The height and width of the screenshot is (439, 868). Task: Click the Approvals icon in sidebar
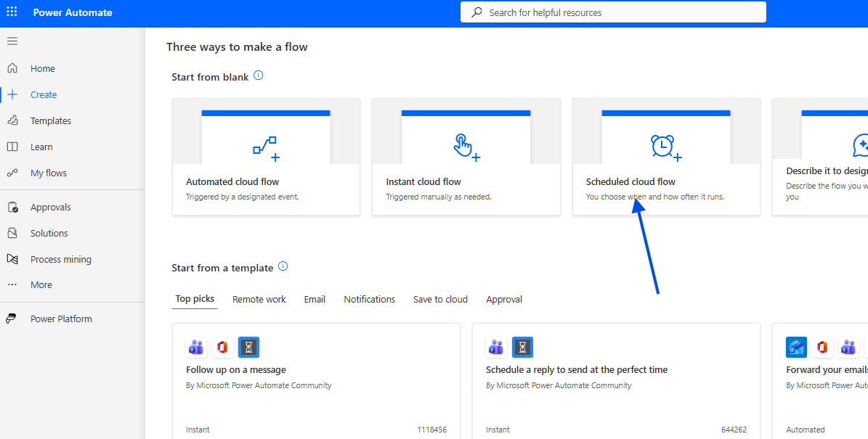tap(12, 207)
